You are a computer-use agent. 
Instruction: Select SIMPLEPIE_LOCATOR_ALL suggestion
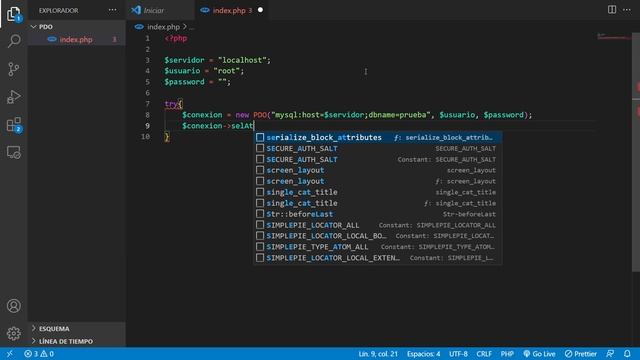click(x=378, y=225)
